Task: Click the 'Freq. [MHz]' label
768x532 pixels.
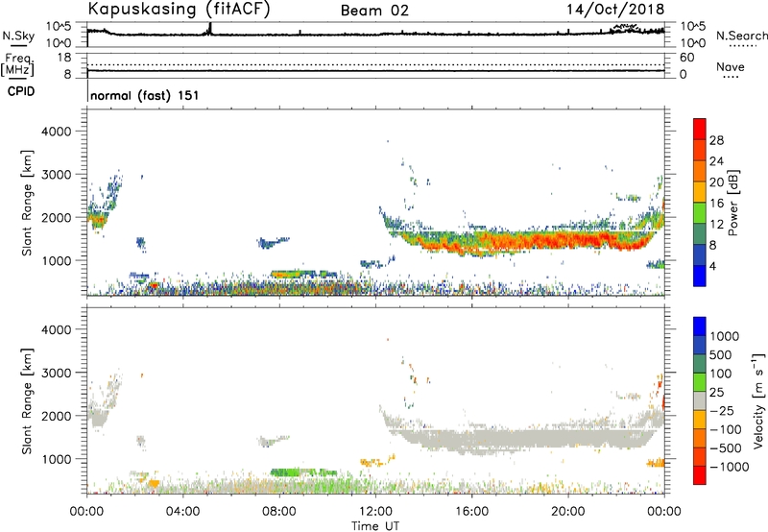Action: (x=17, y=64)
